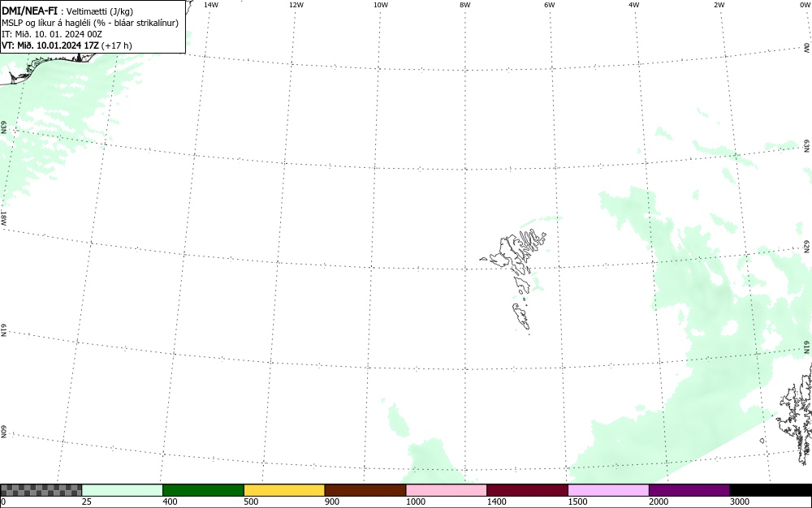This screenshot has width=812, height=508.
Task: Click the pink 1000–1400 legend swatch
Action: (447, 490)
